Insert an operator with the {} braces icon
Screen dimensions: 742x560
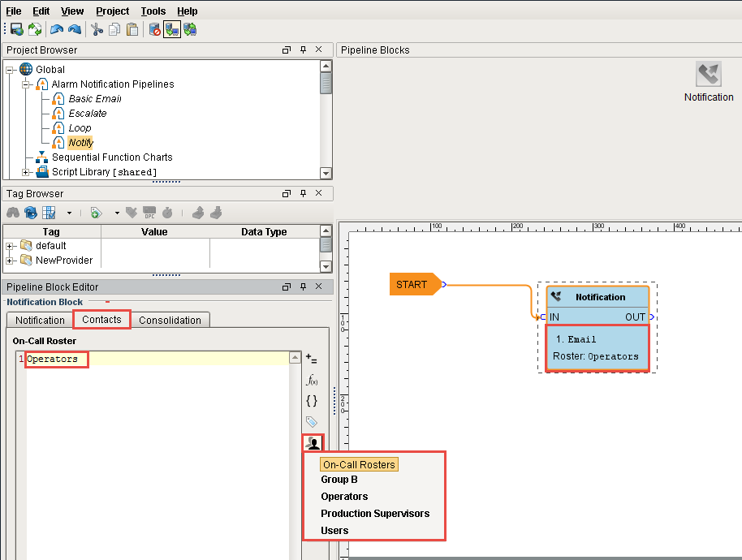[x=313, y=400]
